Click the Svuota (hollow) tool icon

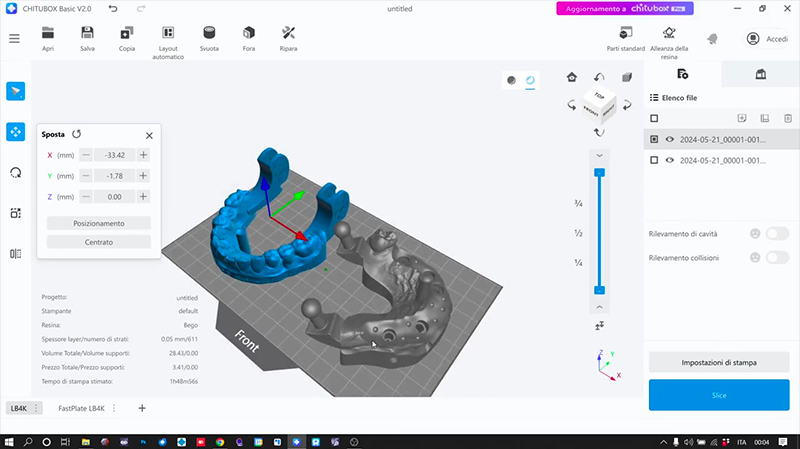coord(209,38)
